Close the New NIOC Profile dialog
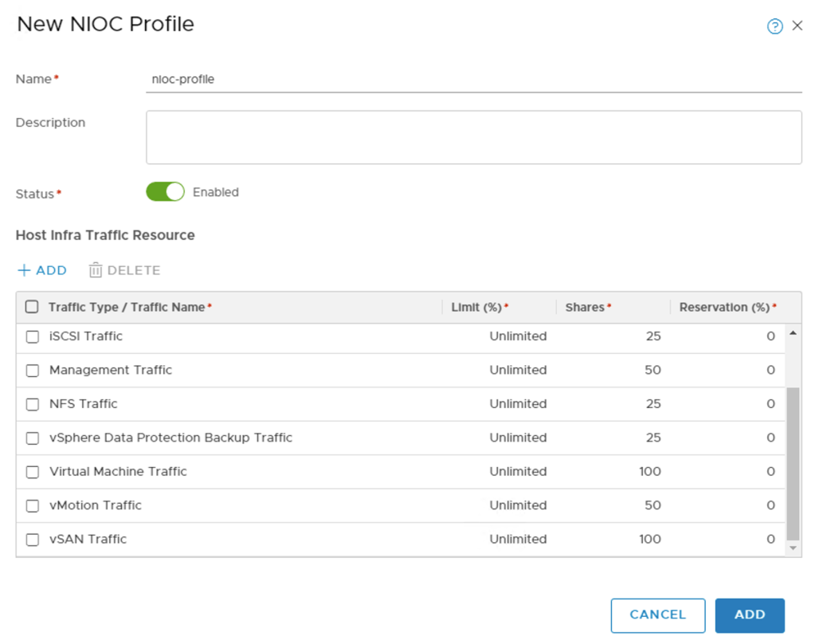 (797, 25)
